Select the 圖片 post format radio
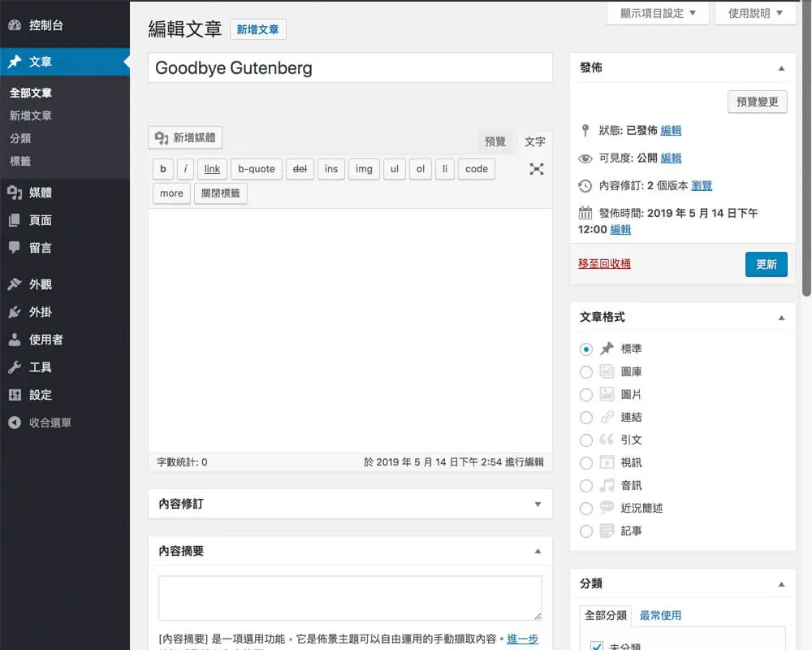The width and height of the screenshot is (812, 650). [x=585, y=395]
